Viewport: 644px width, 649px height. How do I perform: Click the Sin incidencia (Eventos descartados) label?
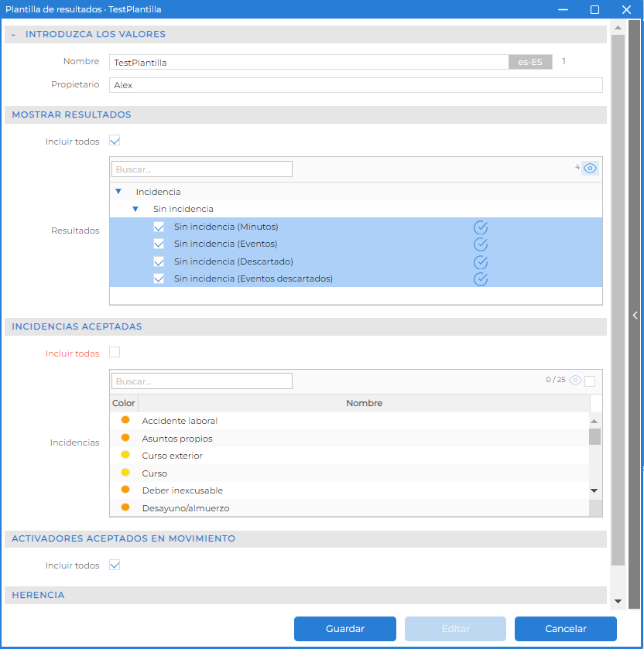point(253,278)
